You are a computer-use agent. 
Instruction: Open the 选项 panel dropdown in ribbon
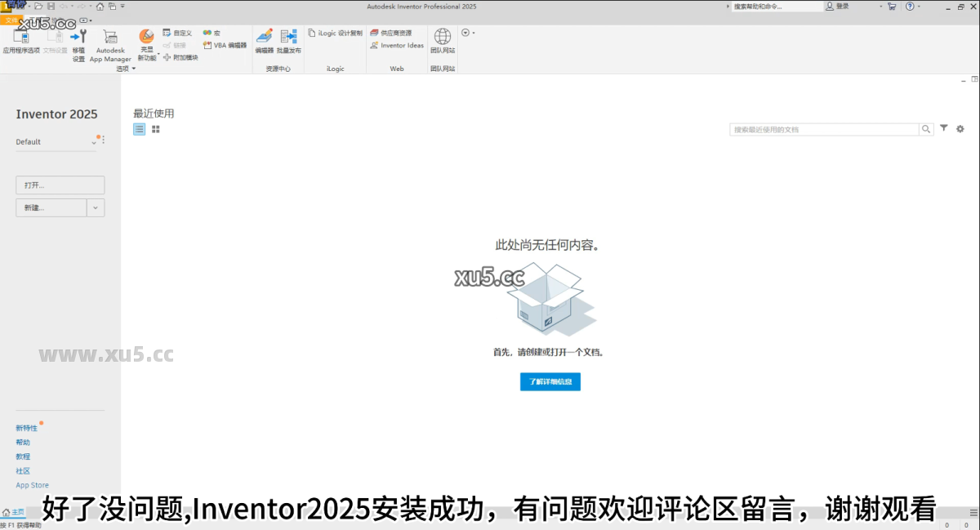point(133,69)
